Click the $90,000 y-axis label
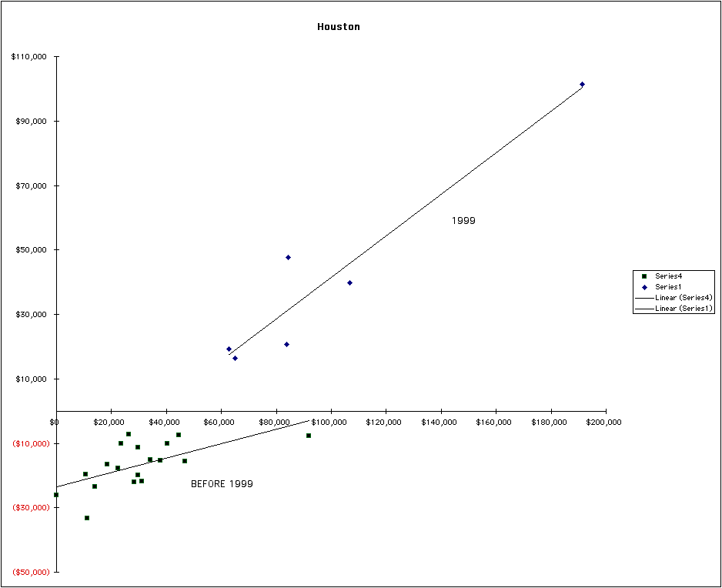Screen dimensions: 722x588 coord(32,121)
